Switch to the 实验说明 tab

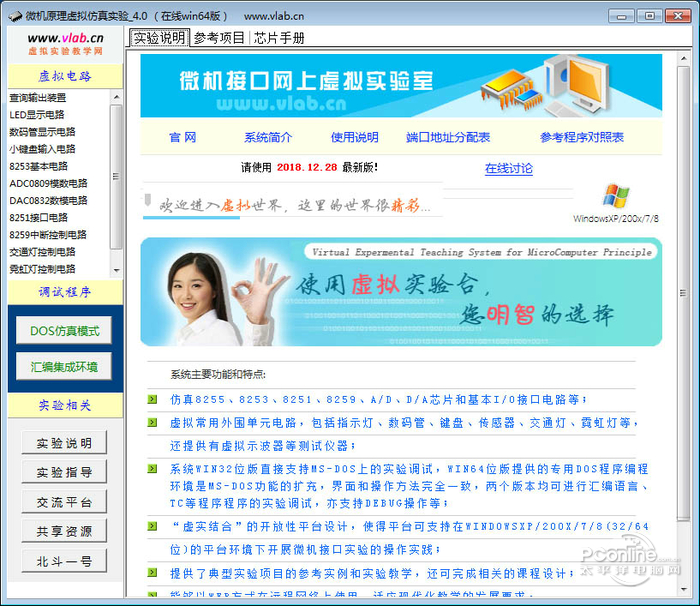coord(159,38)
